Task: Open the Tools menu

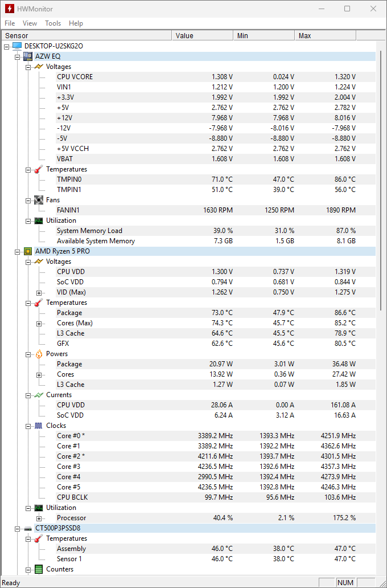Action: [x=53, y=23]
